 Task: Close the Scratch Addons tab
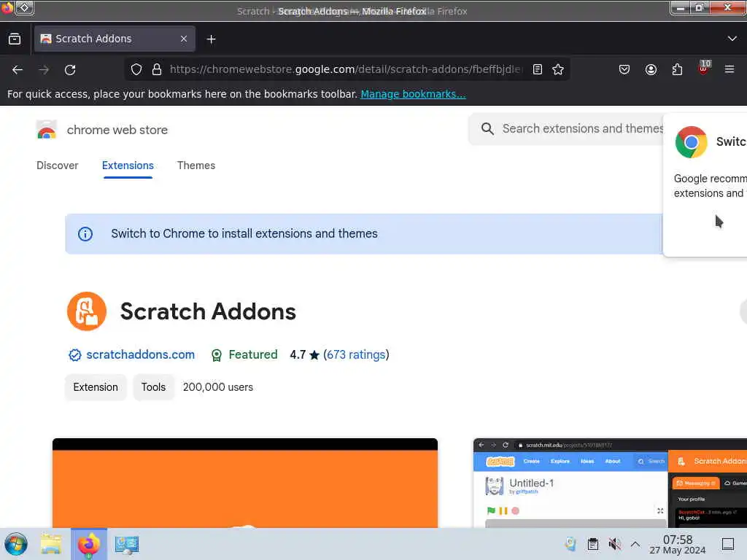click(x=184, y=39)
